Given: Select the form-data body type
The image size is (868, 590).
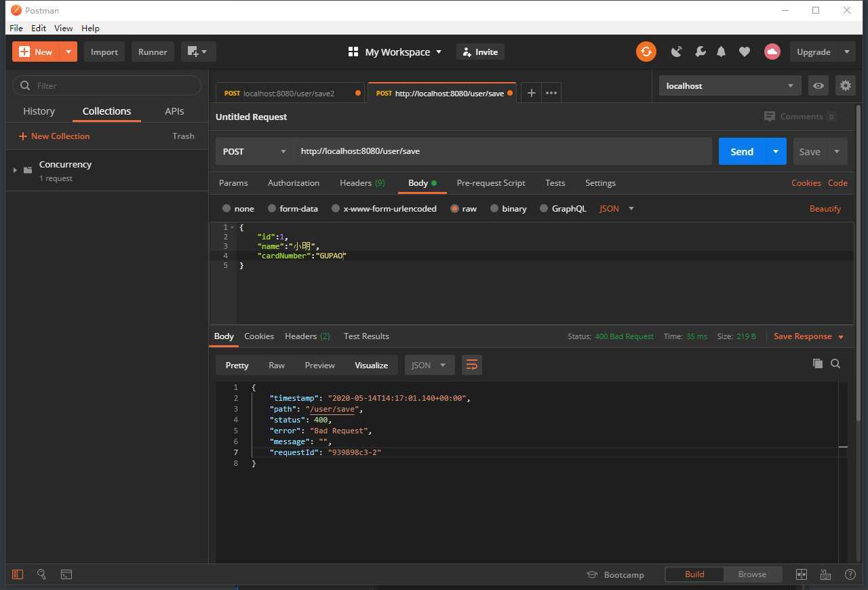Looking at the screenshot, I should coord(292,208).
